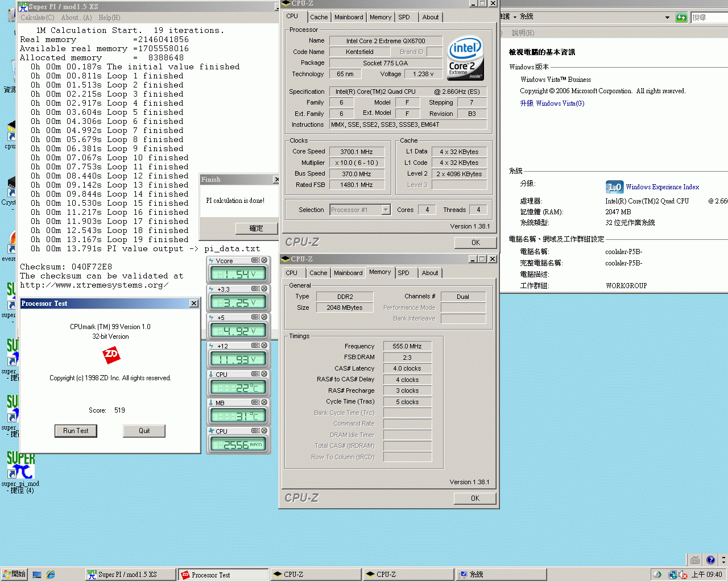Click the Show Desktop quick launch icon
Viewport: 728px width, 582px height.
pos(37,575)
